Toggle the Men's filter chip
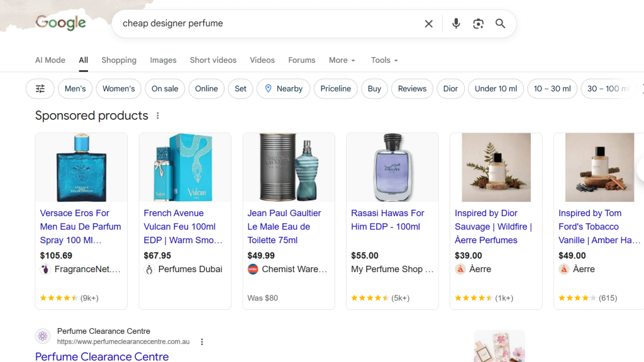Screen dimensions: 644x362 click(75, 89)
